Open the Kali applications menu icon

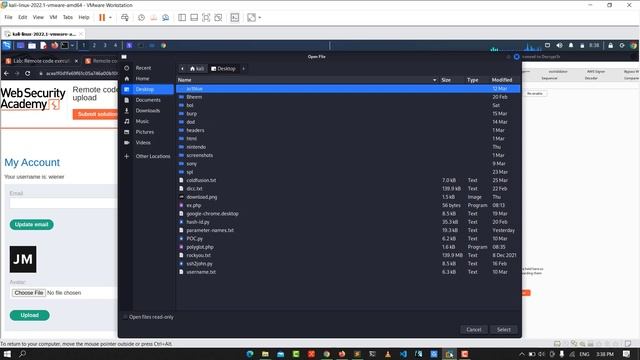click(7, 45)
